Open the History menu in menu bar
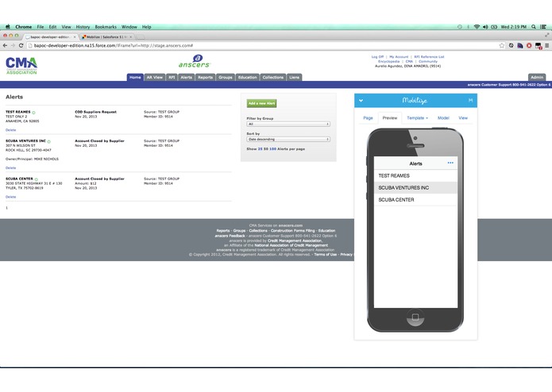552x392 pixels. tap(83, 27)
